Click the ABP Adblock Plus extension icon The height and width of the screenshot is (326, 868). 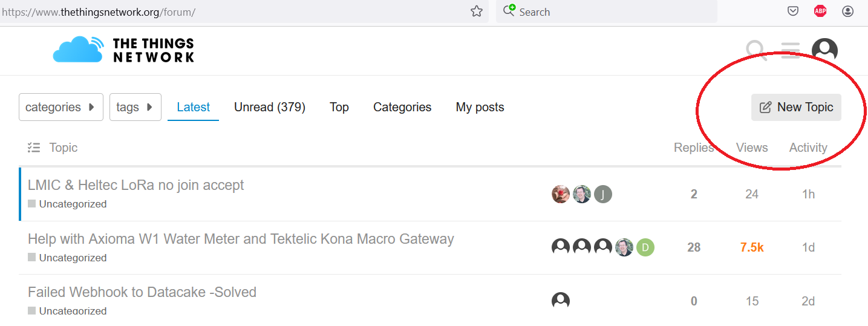(820, 11)
